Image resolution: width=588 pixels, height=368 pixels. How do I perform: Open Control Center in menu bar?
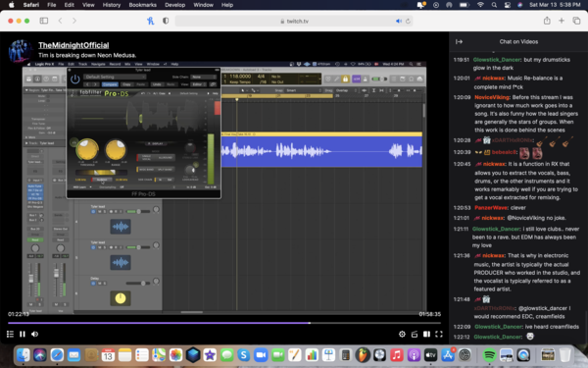pyautogui.click(x=507, y=5)
